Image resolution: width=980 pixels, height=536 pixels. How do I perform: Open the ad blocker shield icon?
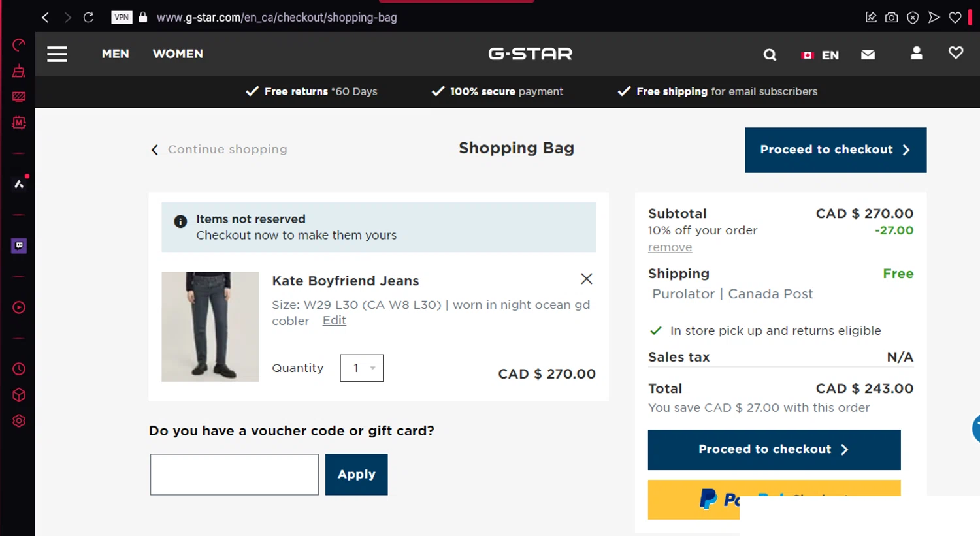(913, 18)
